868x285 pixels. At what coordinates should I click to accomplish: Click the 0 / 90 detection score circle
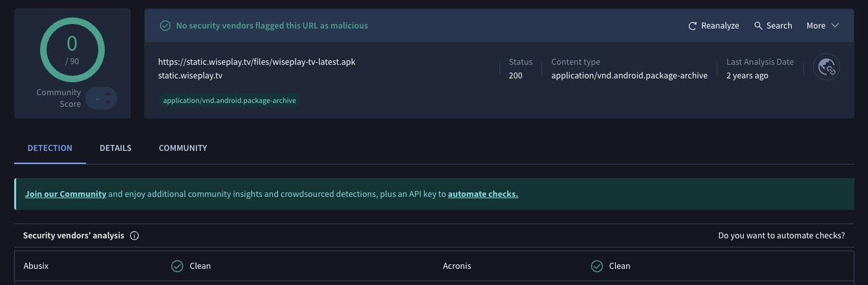[x=72, y=49]
